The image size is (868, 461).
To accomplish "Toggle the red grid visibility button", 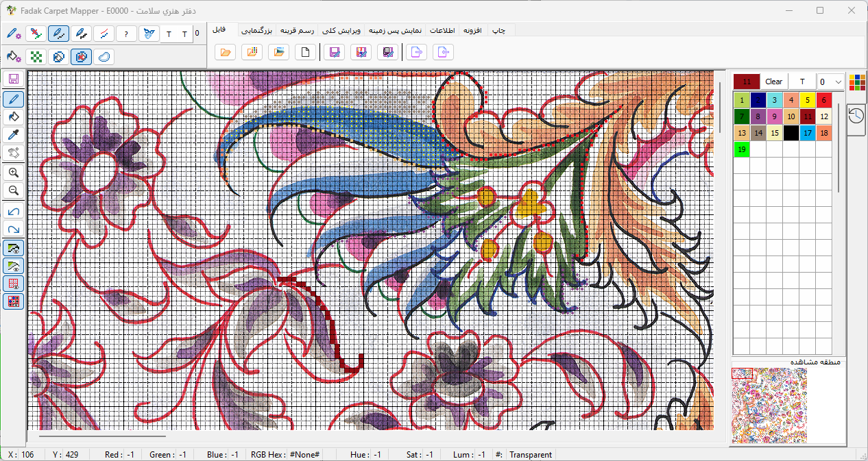I will 14,284.
